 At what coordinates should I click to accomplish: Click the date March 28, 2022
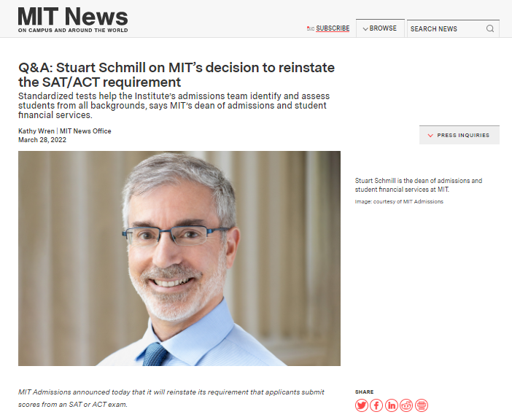[x=42, y=140]
